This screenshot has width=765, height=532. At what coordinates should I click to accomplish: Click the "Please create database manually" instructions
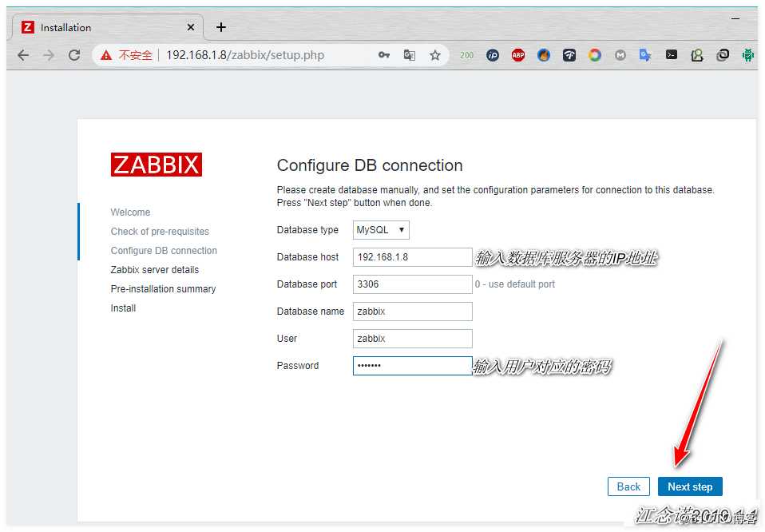click(495, 197)
